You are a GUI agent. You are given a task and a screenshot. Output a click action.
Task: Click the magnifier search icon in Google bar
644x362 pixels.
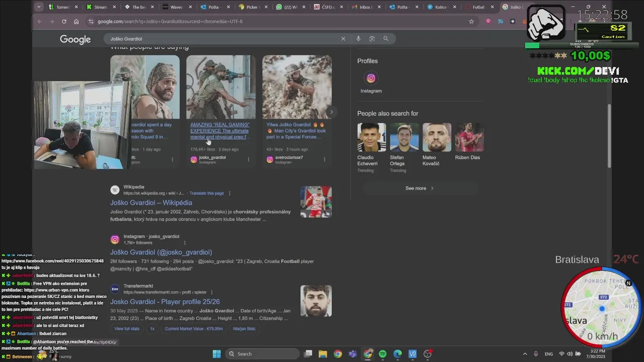tap(386, 39)
